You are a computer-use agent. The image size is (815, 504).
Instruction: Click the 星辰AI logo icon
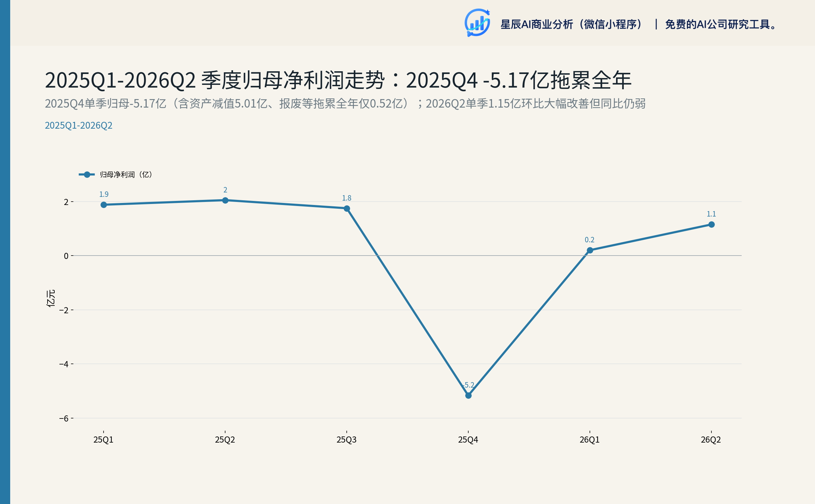point(477,23)
